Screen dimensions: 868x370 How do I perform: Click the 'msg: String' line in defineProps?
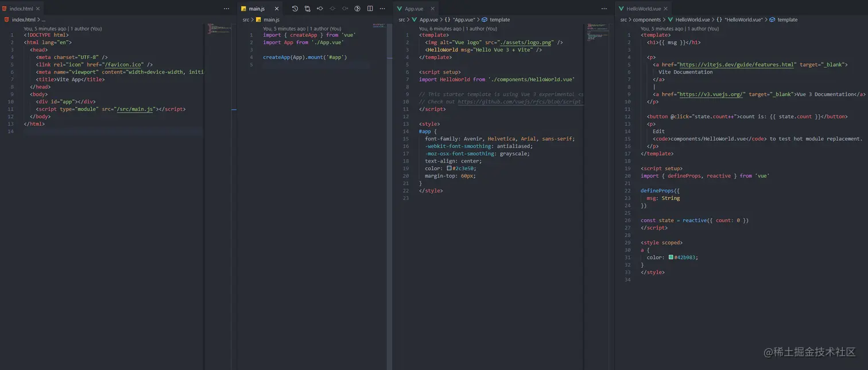click(x=663, y=198)
